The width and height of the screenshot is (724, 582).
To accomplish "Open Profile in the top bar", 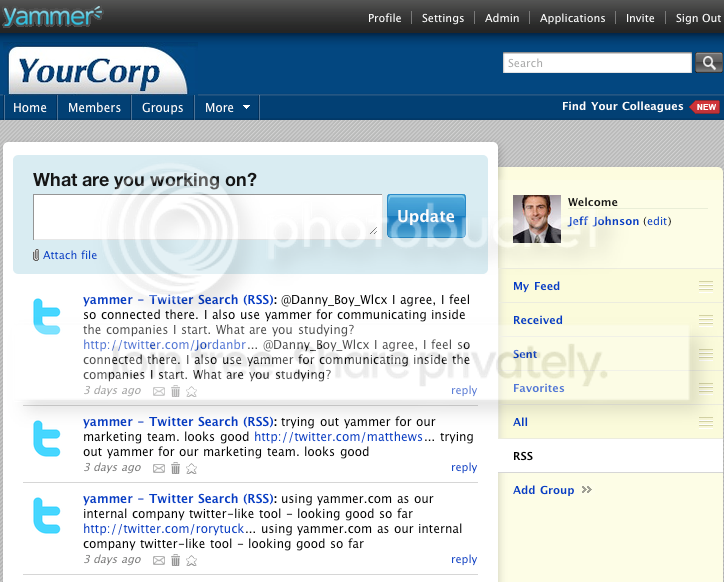I will pos(384,18).
